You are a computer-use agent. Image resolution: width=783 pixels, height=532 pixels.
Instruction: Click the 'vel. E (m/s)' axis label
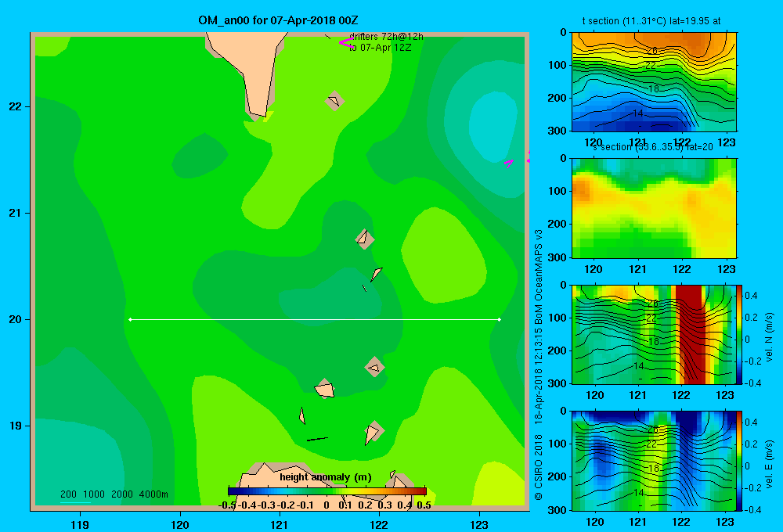770,464
